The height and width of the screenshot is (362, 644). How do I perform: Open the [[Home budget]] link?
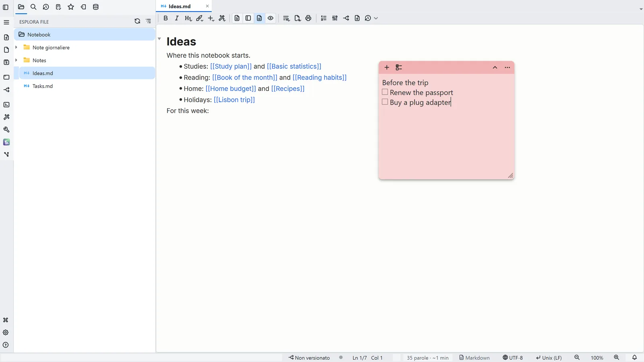[x=231, y=88]
